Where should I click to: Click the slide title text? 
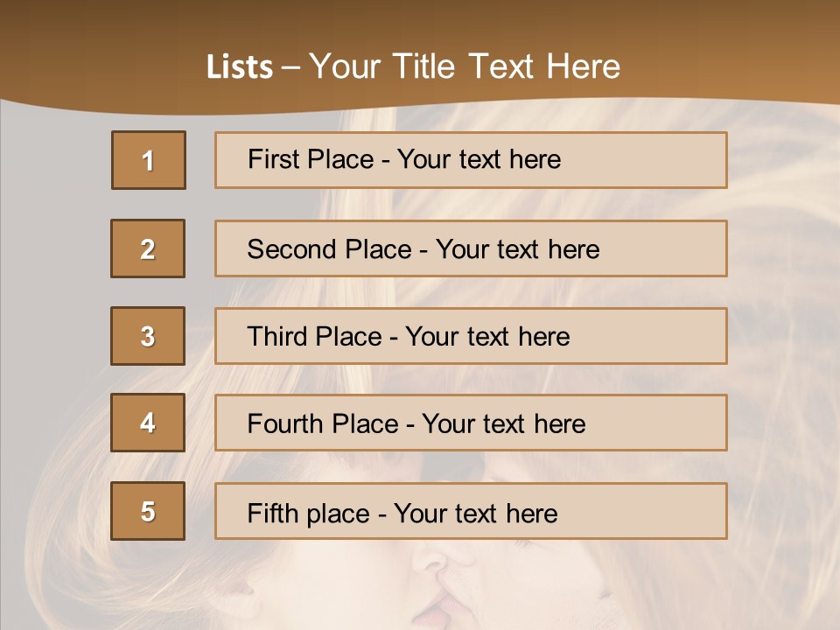414,66
